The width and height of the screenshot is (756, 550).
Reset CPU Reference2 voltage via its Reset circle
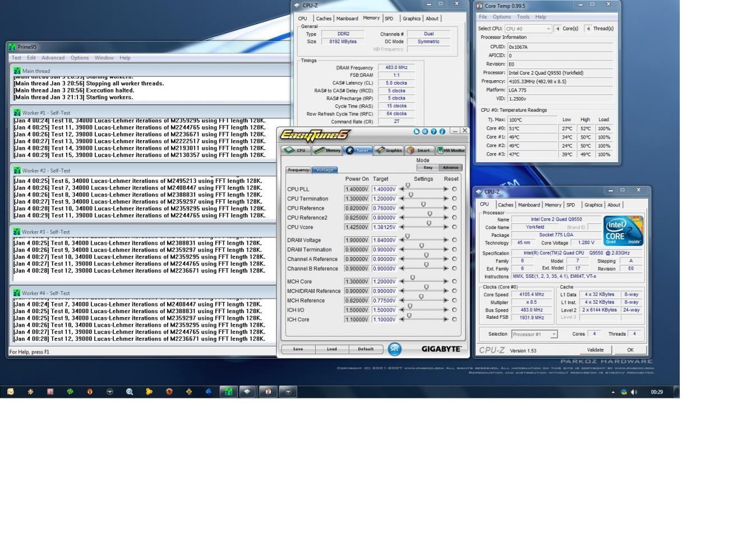click(454, 218)
